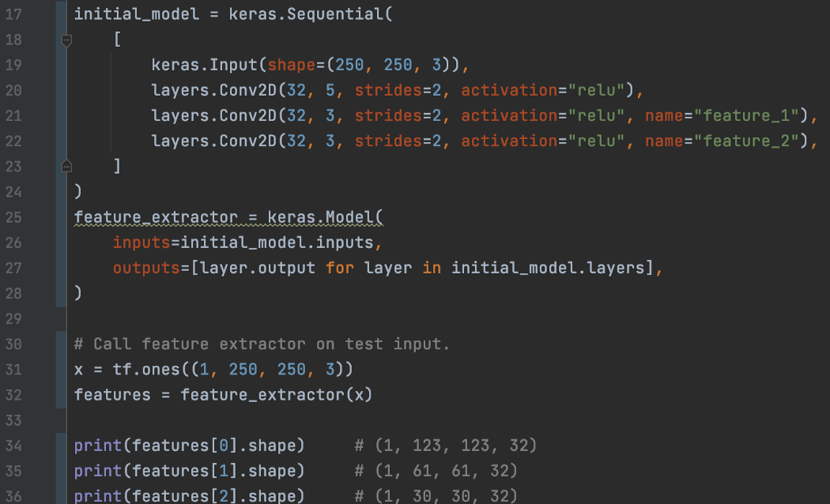Click line number 34 in the gutter
The width and height of the screenshot is (830, 504).
[13, 446]
